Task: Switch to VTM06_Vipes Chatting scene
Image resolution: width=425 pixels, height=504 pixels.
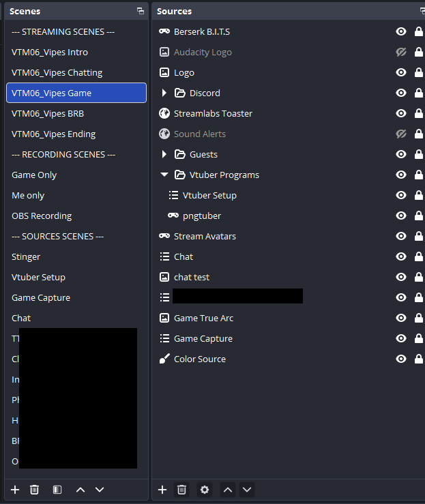Action: (57, 72)
